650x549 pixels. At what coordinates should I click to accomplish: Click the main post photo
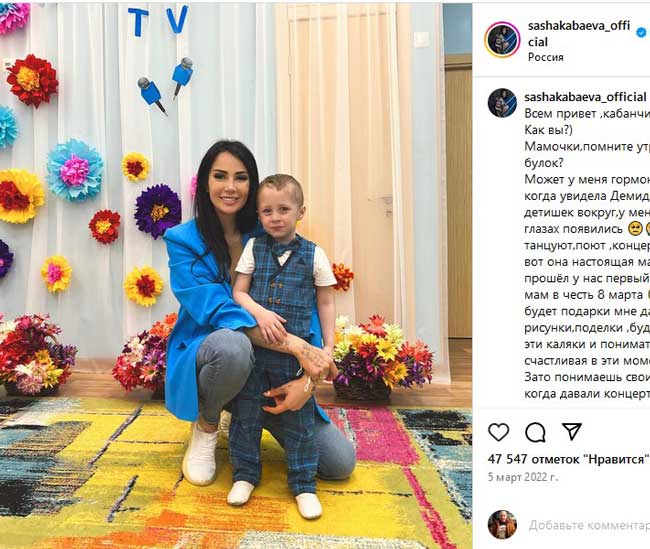pos(236,276)
